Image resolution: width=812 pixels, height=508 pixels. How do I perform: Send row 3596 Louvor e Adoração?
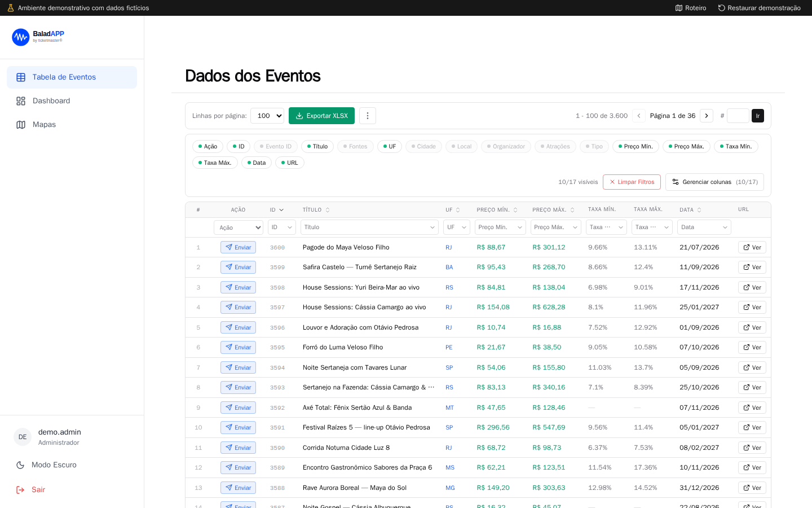click(239, 327)
